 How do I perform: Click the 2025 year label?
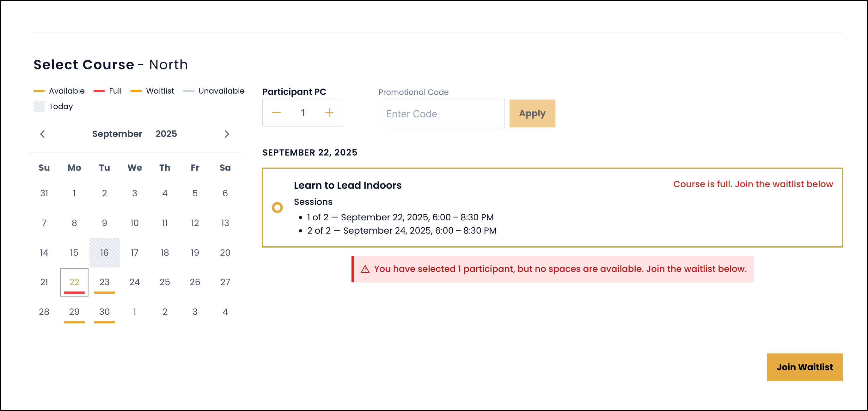point(166,134)
